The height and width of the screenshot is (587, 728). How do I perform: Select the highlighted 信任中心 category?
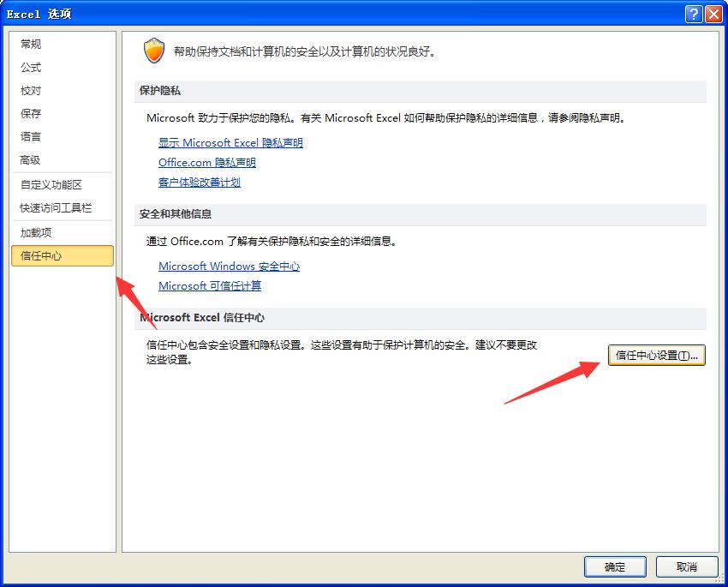pyautogui.click(x=63, y=256)
